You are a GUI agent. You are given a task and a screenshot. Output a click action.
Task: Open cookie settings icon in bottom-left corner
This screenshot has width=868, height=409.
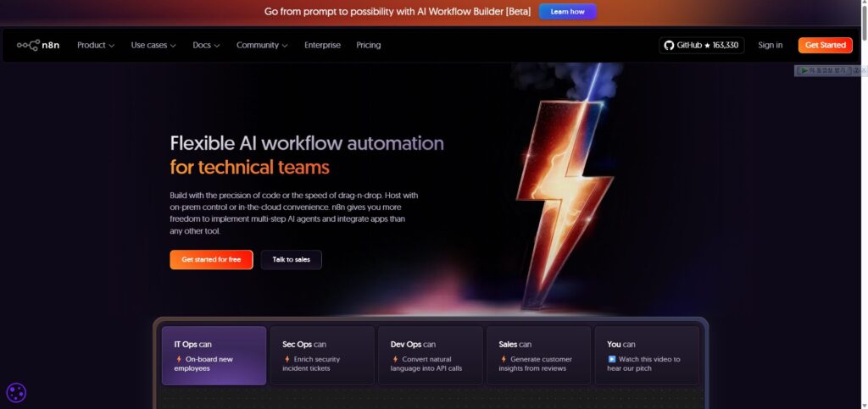click(x=16, y=392)
